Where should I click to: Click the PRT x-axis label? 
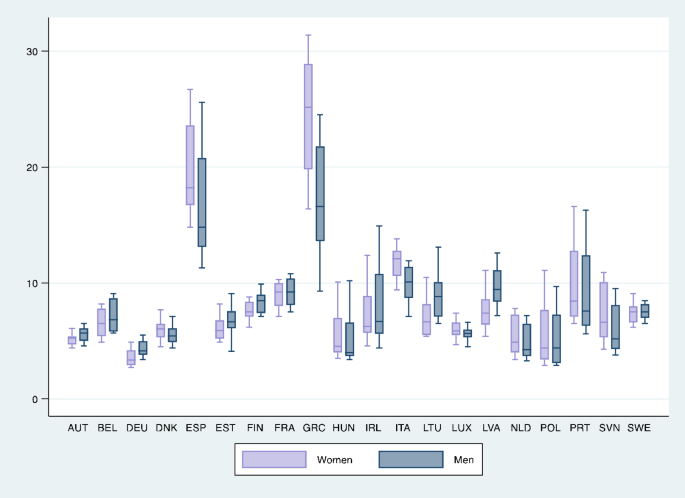click(580, 427)
